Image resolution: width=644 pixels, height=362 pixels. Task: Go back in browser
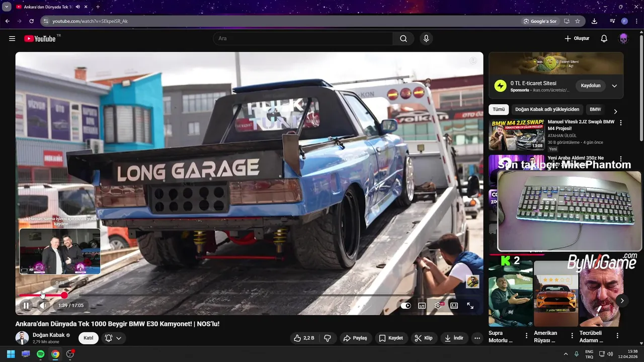(x=7, y=21)
